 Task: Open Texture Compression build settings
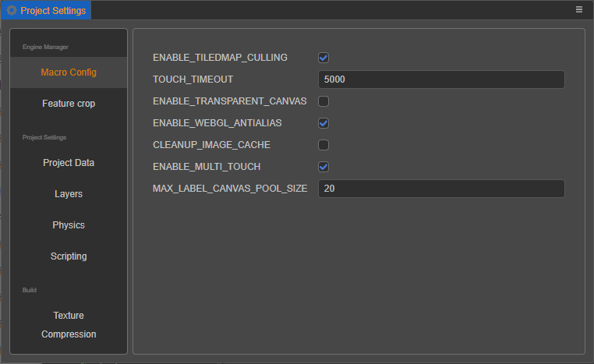pyautogui.click(x=69, y=325)
